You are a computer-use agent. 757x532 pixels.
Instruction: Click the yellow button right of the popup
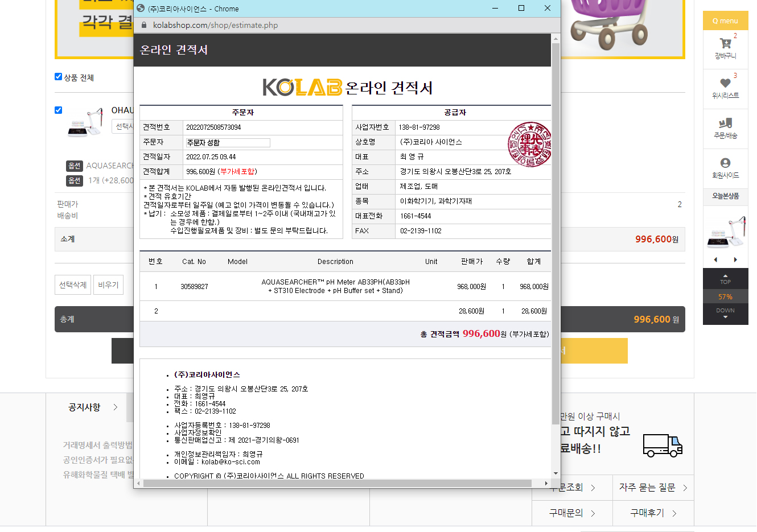(594, 350)
